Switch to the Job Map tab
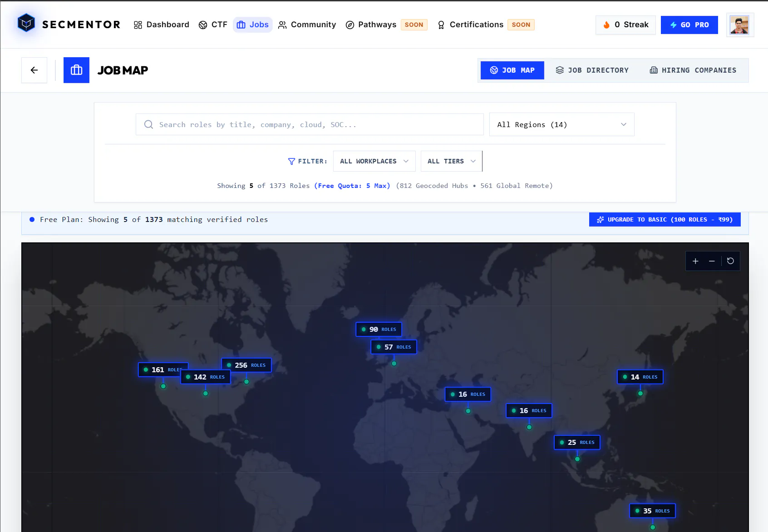This screenshot has width=768, height=532. (x=512, y=70)
